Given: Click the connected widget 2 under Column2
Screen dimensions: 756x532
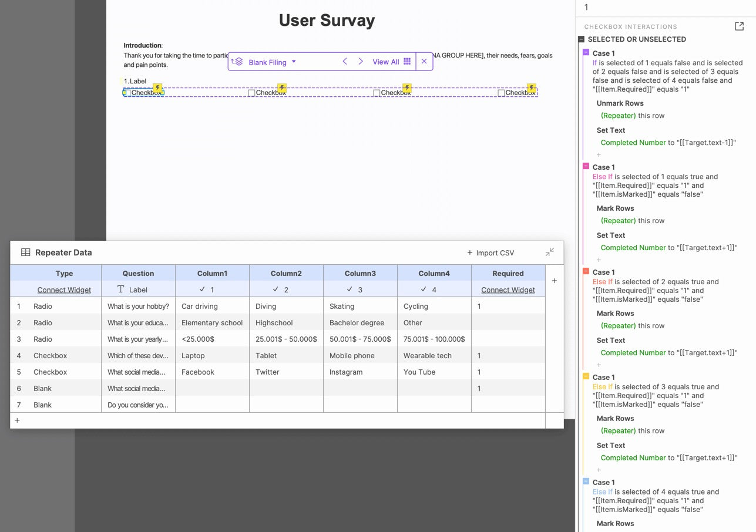Looking at the screenshot, I should 281,289.
